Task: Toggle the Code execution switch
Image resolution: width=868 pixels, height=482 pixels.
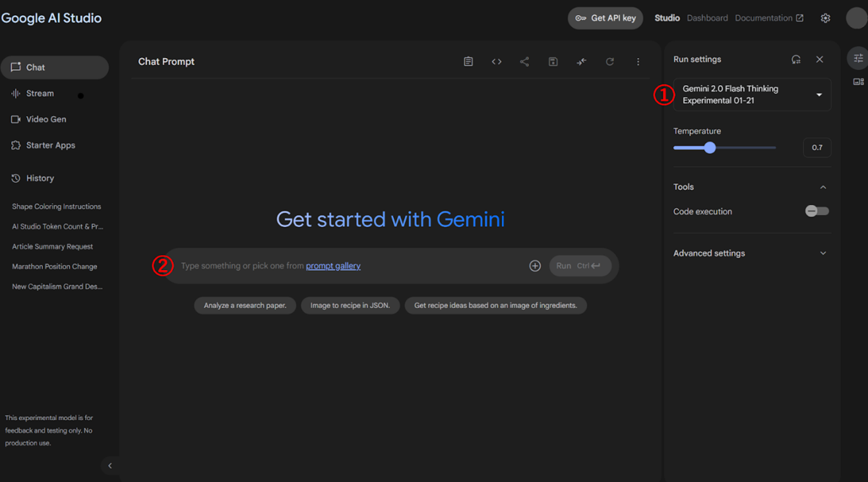Action: coord(817,211)
